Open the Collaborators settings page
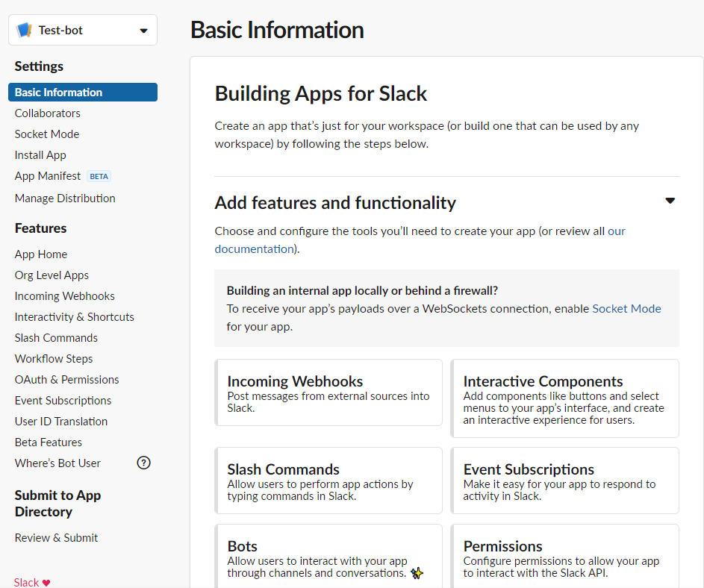The height and width of the screenshot is (588, 704). [48, 113]
